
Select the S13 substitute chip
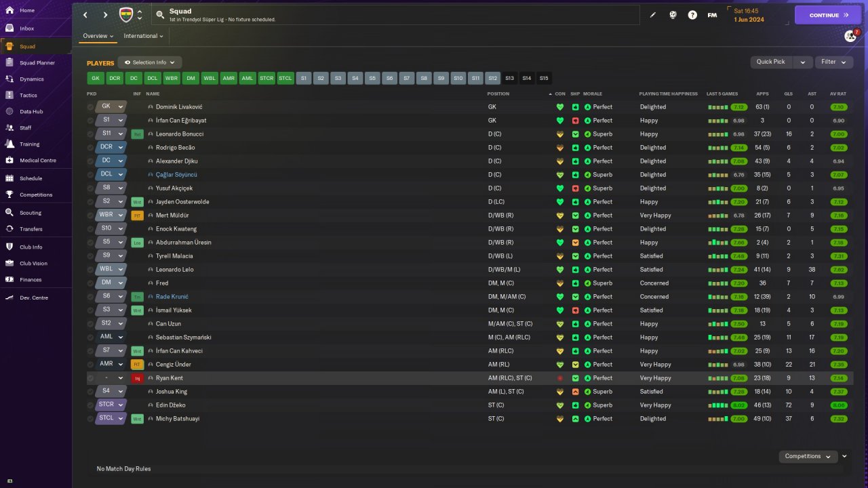(x=509, y=78)
